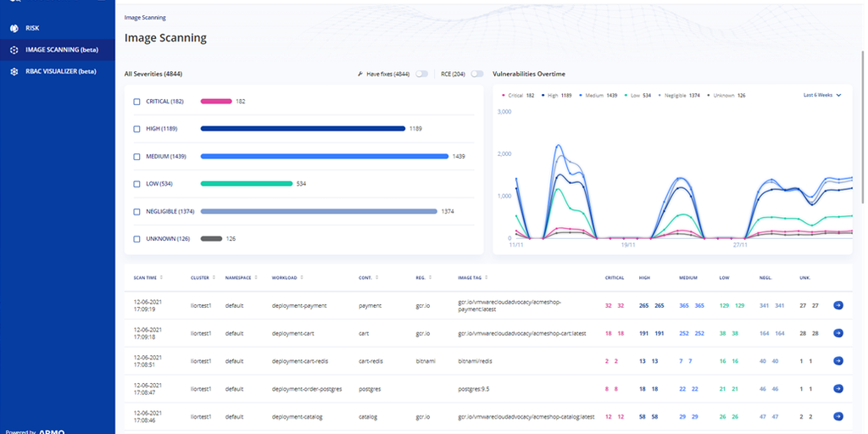Image resolution: width=868 pixels, height=434 pixels.
Task: Click the Image Scanning breadcrumb link
Action: click(145, 17)
